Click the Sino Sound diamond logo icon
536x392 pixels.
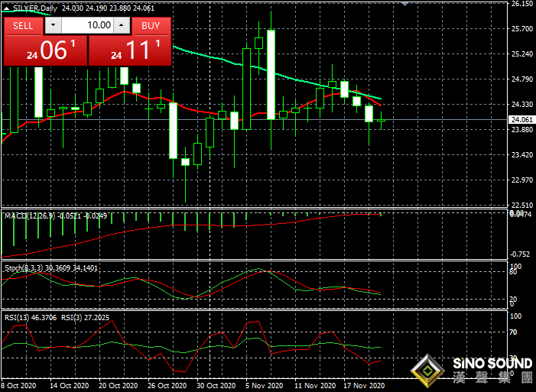428,371
